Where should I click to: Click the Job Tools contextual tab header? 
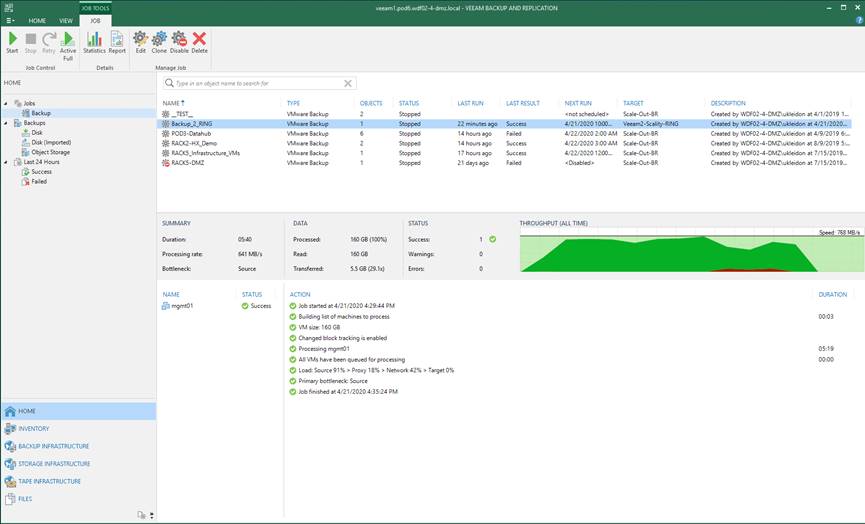pos(95,8)
